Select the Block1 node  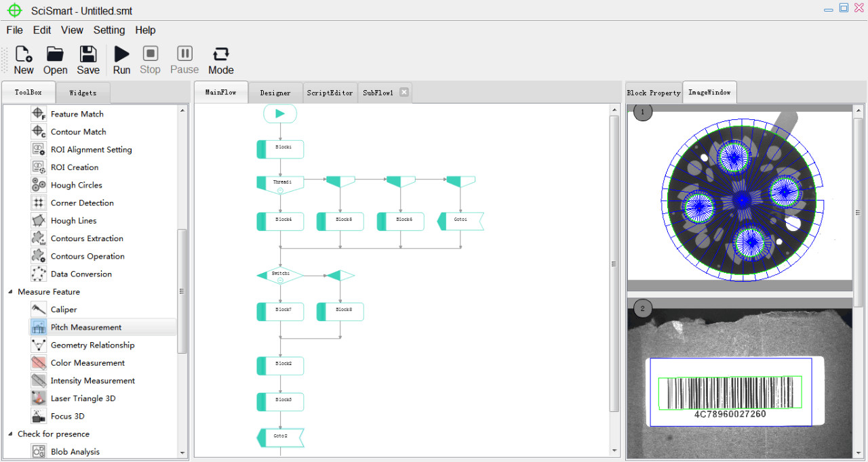280,149
